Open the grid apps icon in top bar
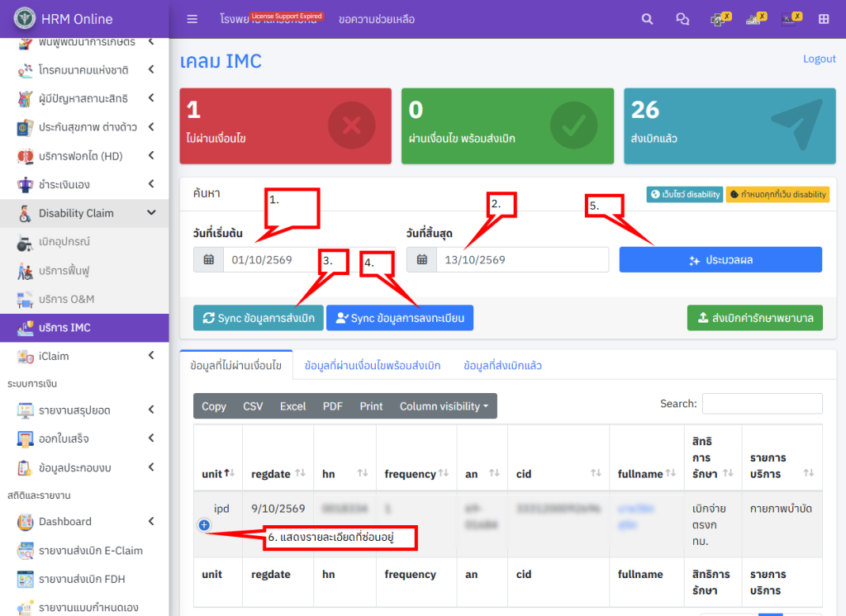846x616 pixels. 824,20
